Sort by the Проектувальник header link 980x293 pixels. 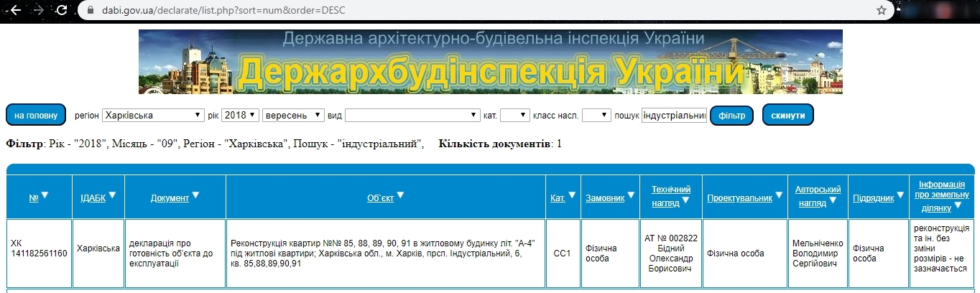(739, 197)
